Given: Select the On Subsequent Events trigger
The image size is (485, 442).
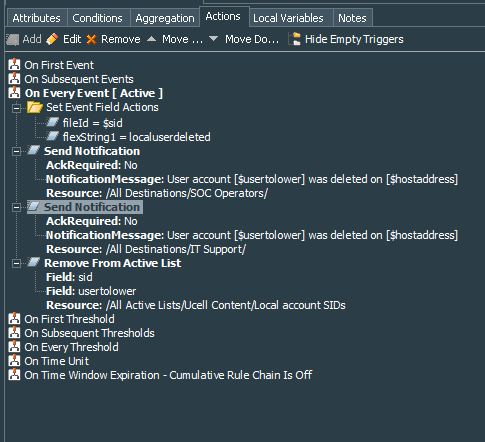Looking at the screenshot, I should click(x=79, y=79).
